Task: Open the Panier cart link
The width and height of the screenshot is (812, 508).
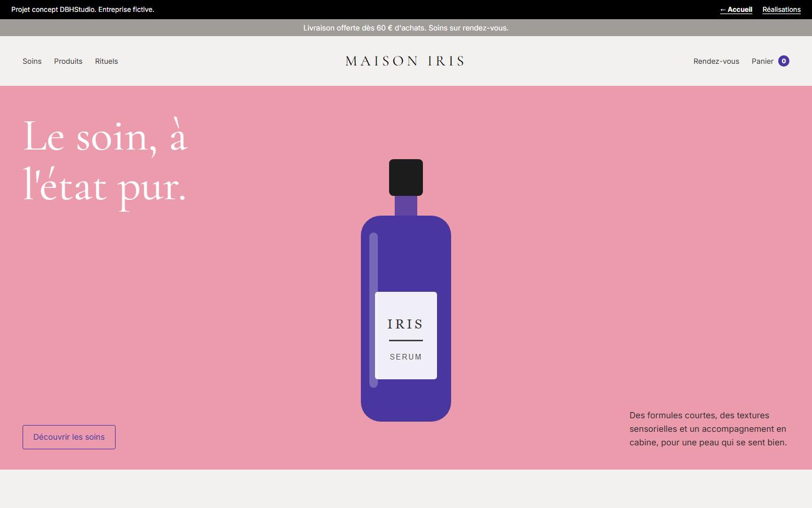Action: pos(770,61)
